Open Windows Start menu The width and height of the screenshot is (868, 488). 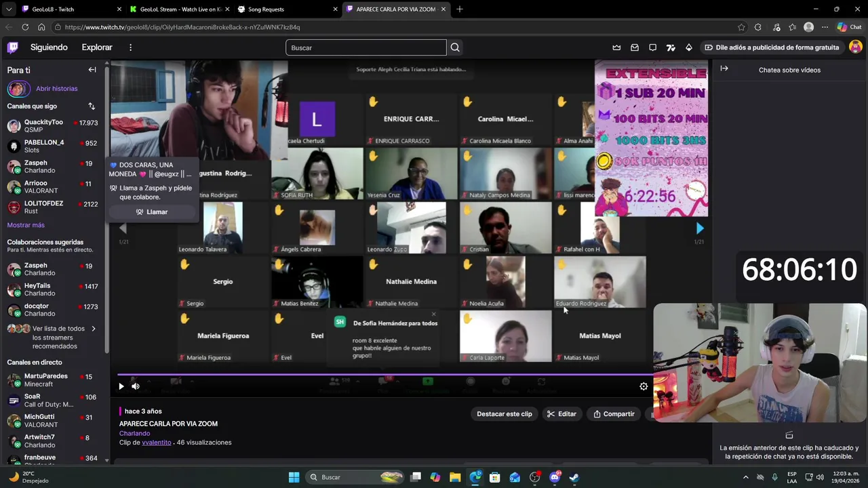pyautogui.click(x=294, y=477)
